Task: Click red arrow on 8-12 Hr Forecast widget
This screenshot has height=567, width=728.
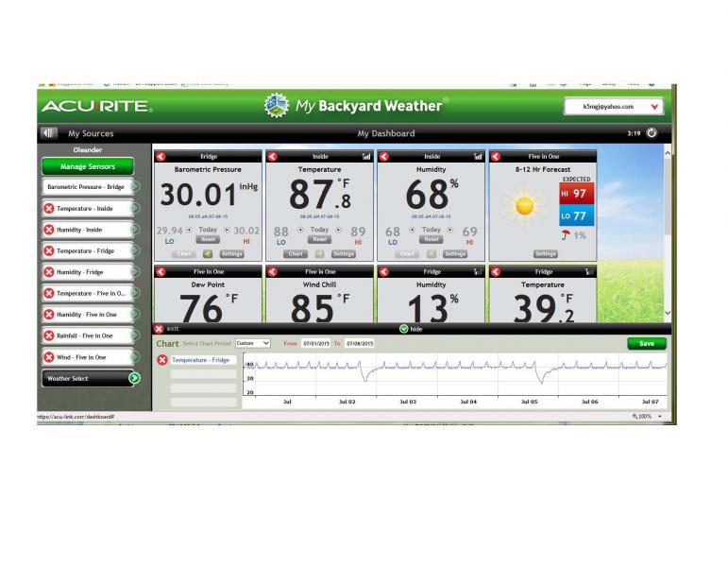Action: [x=495, y=156]
